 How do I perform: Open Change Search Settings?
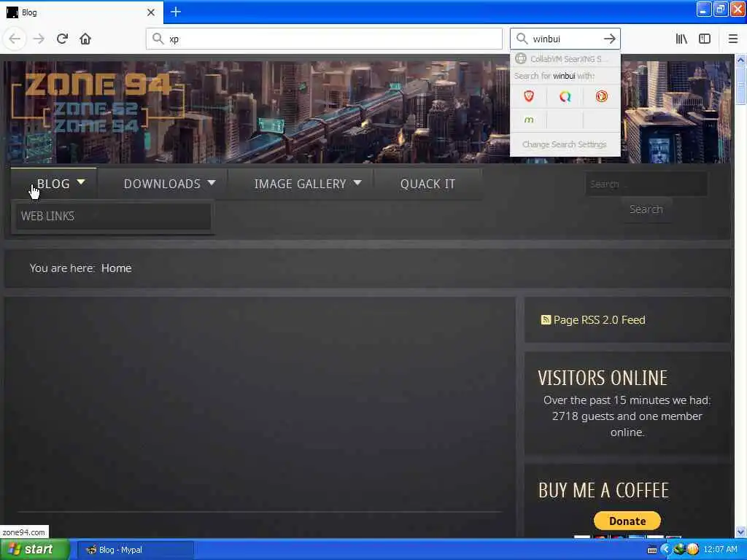point(565,144)
